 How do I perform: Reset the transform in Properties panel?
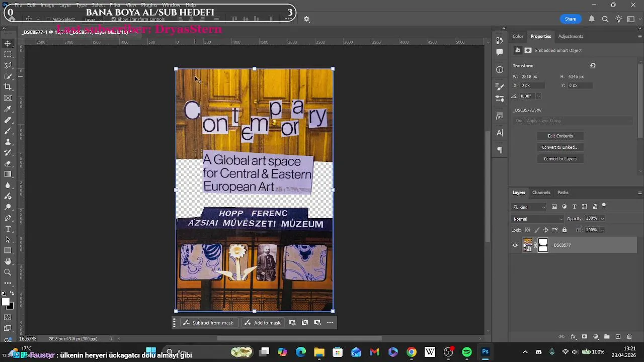pyautogui.click(x=593, y=66)
